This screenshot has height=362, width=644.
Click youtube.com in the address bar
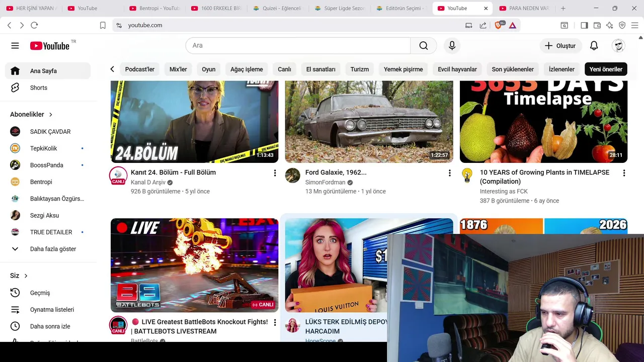click(145, 25)
